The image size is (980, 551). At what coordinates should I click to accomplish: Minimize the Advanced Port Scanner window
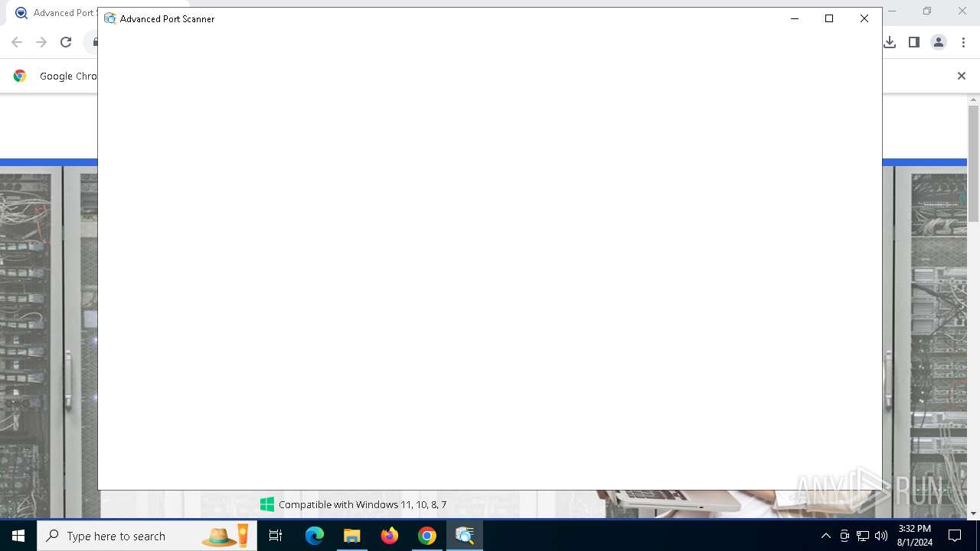[x=794, y=18]
